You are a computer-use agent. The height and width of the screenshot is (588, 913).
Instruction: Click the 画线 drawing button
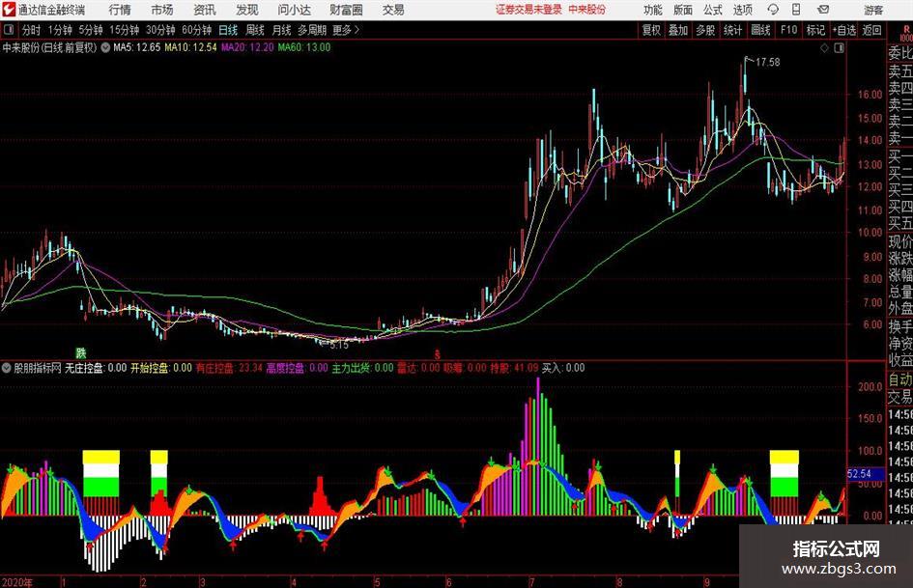pyautogui.click(x=760, y=30)
